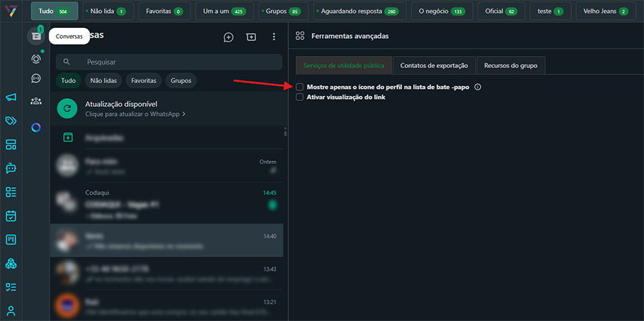Check 'Ativar visualização do link' box
The height and width of the screenshot is (321, 644).
300,97
